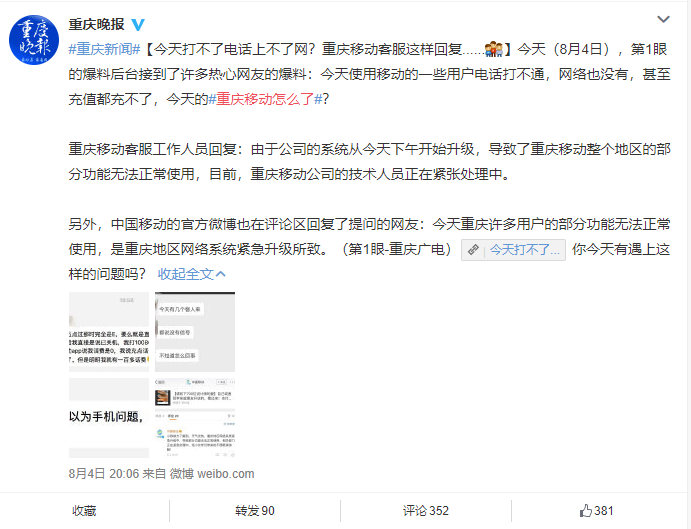Image resolution: width=691 pixels, height=529 pixels.
Task: Collapse the post with 收起全文
Action: 192,274
